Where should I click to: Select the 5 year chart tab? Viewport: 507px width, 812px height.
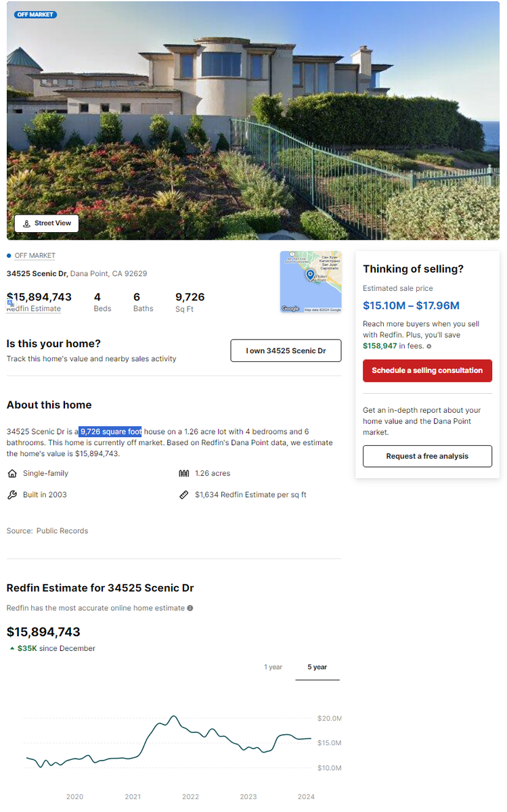pos(317,667)
